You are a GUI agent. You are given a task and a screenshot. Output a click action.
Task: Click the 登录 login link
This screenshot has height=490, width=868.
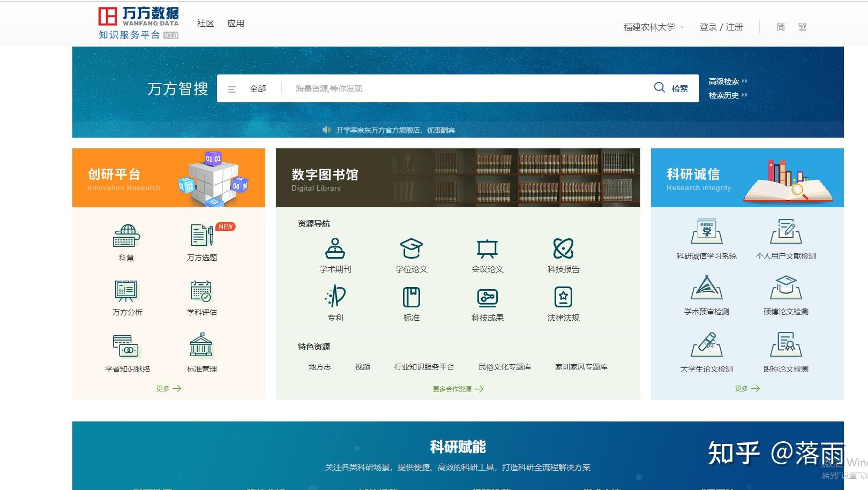pyautogui.click(x=708, y=27)
